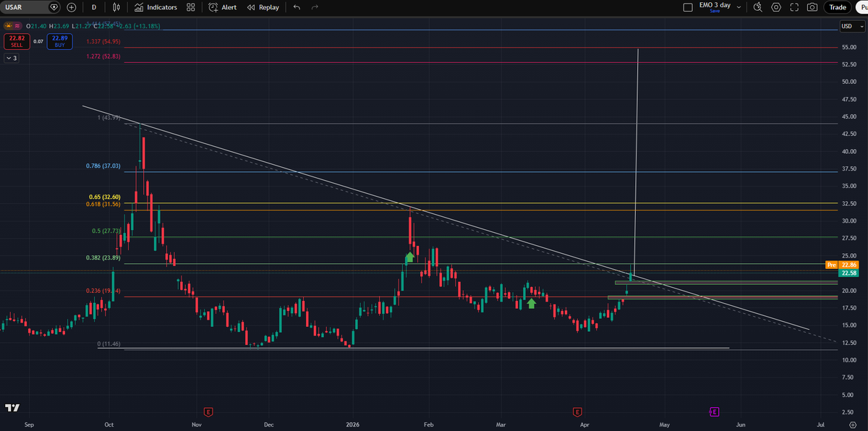868x431 pixels.
Task: Click the purple upcoming earnings E marker
Action: pos(714,411)
